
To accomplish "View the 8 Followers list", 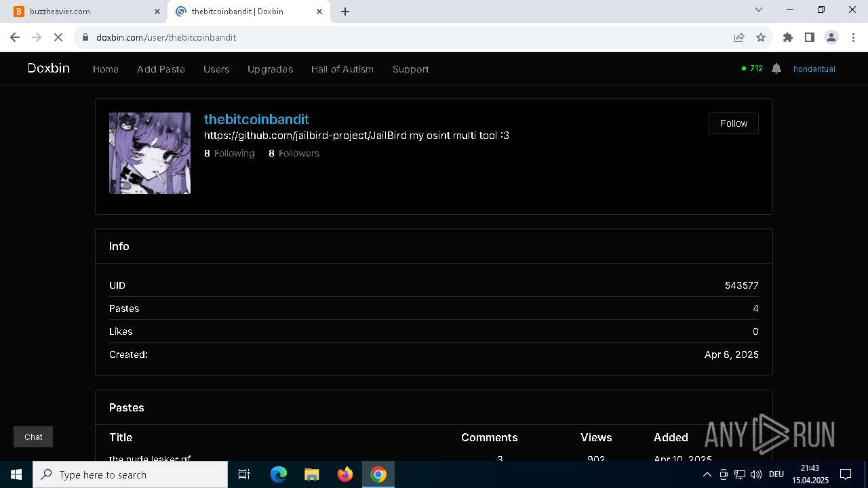I will tap(294, 153).
